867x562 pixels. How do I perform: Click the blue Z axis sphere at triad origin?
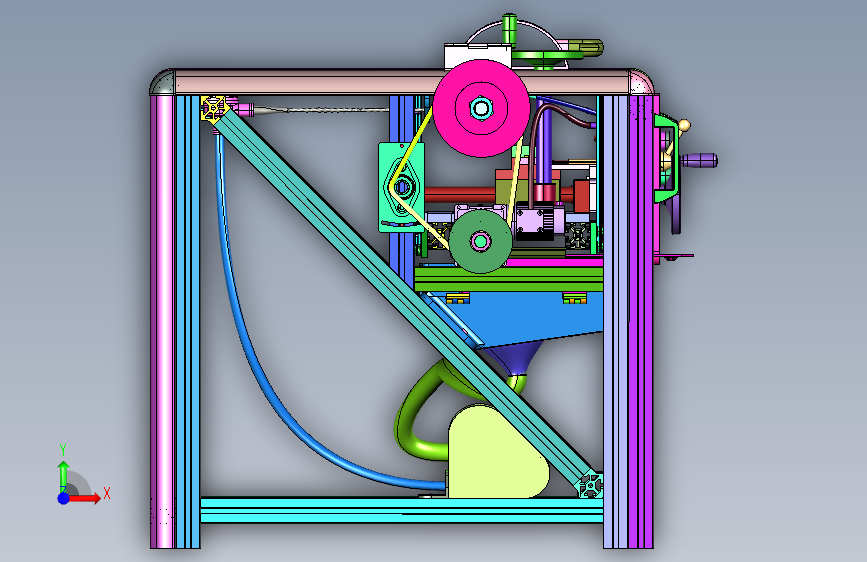64,498
